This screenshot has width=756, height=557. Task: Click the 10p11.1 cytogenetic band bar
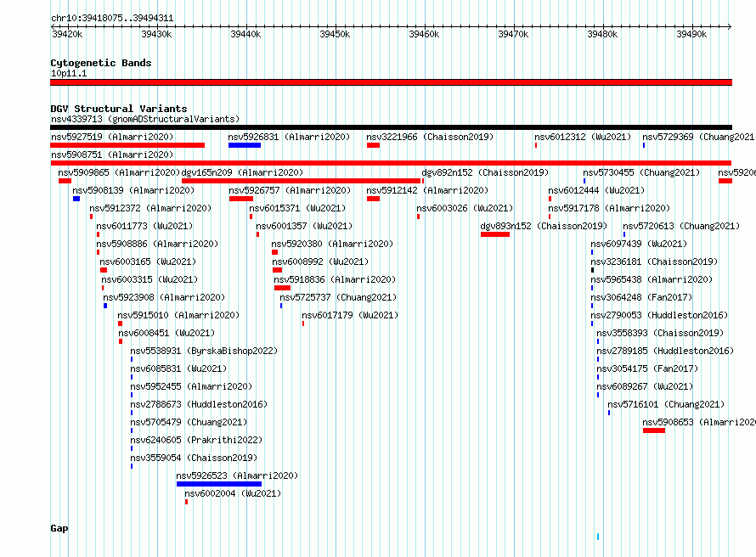click(x=391, y=82)
